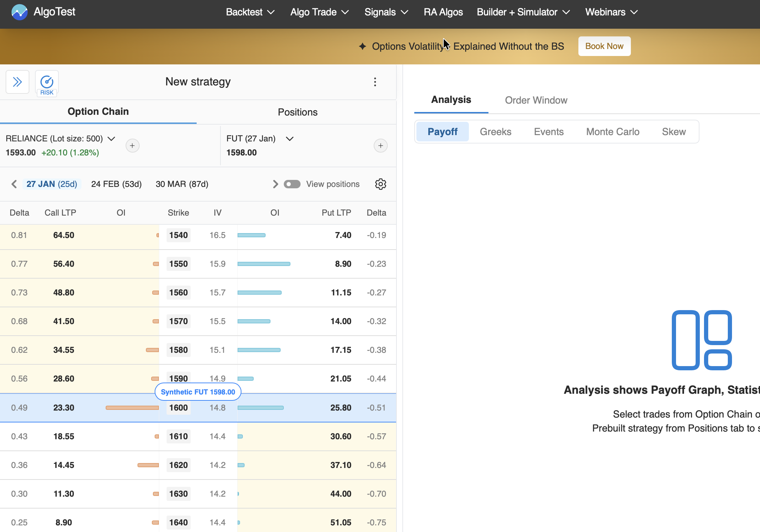Select the Greeks analysis tab
Screen dimensions: 760x532
(495, 132)
